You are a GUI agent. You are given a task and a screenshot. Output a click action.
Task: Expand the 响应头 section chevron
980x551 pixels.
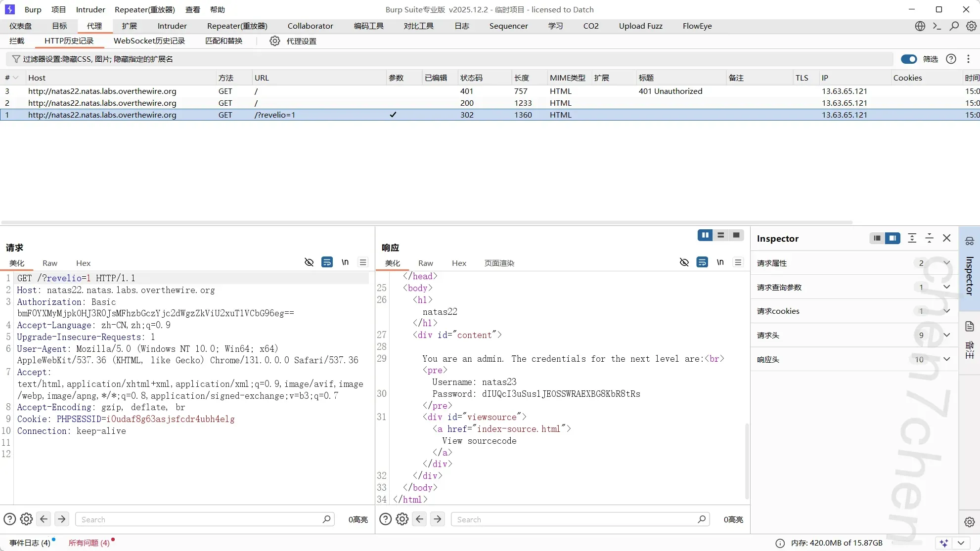pyautogui.click(x=946, y=359)
